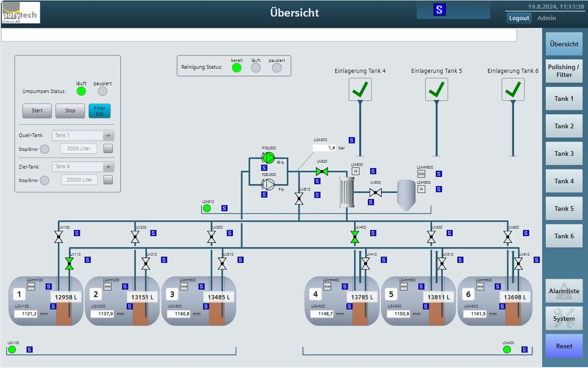588x368 pixels.
Task: Click the Start button for Umpumpen
Action: point(37,111)
